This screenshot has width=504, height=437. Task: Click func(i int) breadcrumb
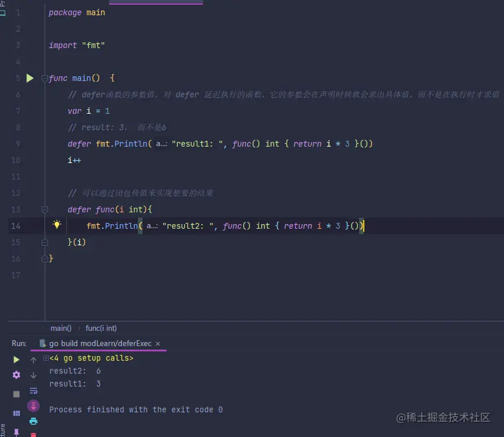(x=101, y=328)
